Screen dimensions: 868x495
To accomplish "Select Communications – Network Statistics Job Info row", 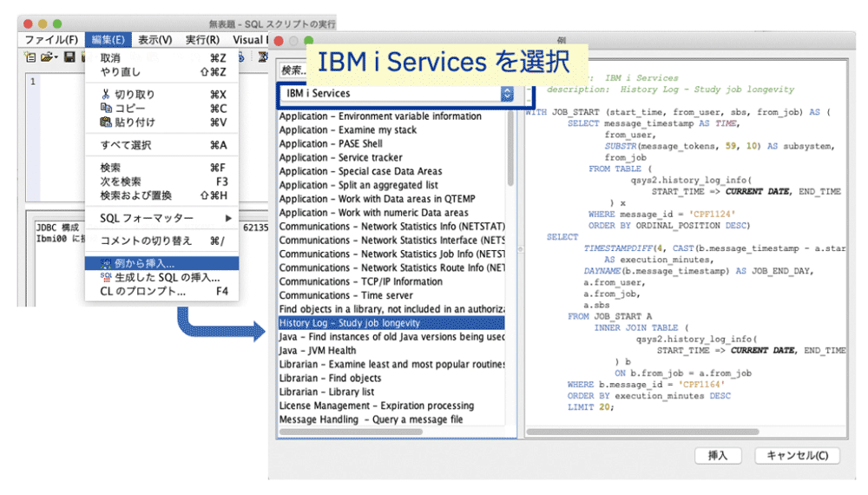I will click(x=391, y=254).
